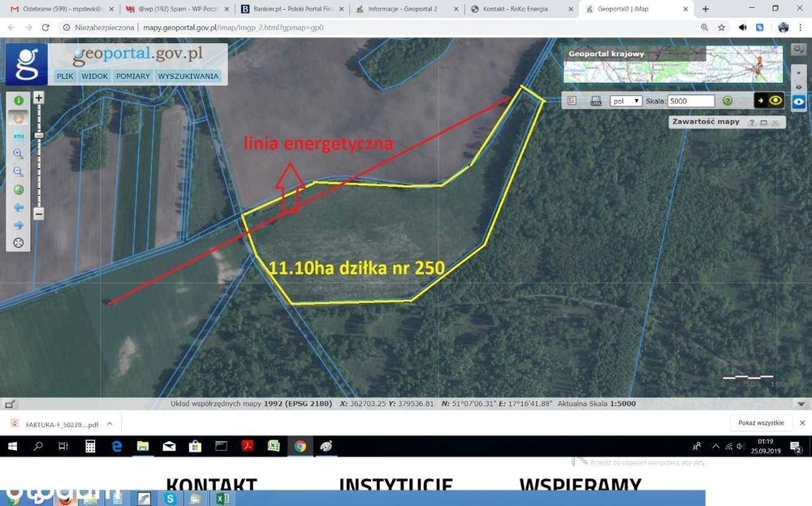Go to next map view arrow

coord(19,225)
